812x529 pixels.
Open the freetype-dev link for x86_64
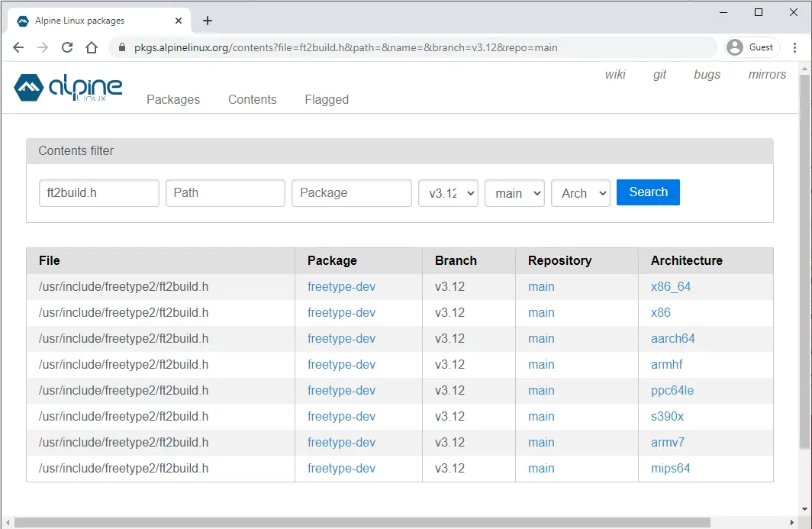coord(341,287)
